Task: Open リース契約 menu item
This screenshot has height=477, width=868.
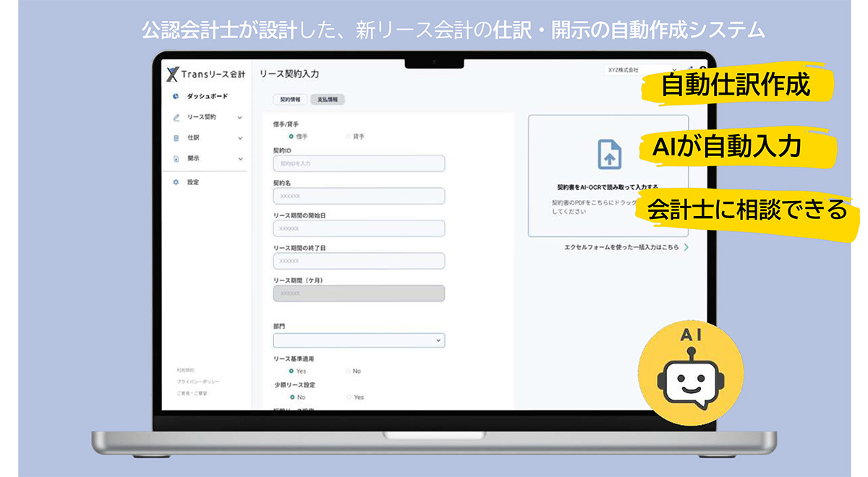Action: 201,117
